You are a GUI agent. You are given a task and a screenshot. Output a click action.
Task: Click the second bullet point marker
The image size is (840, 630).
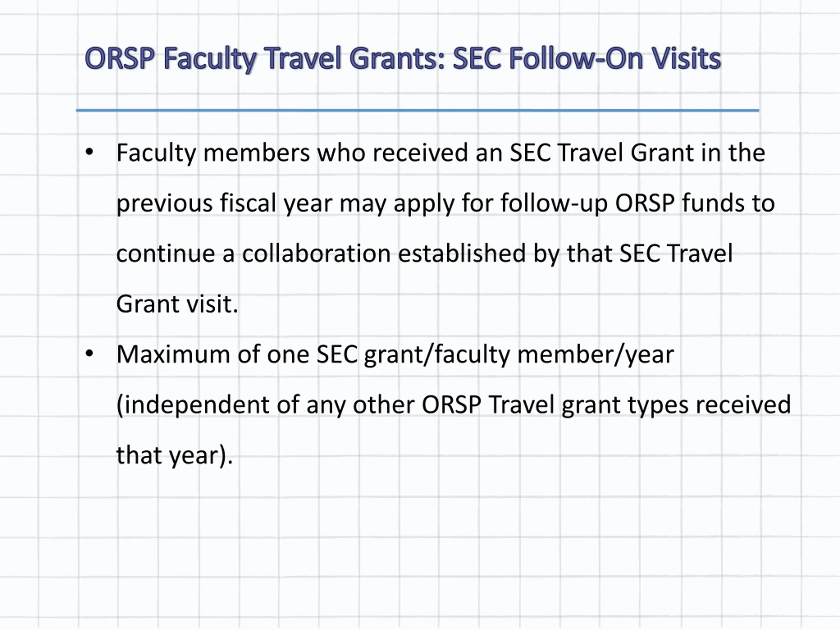click(89, 354)
